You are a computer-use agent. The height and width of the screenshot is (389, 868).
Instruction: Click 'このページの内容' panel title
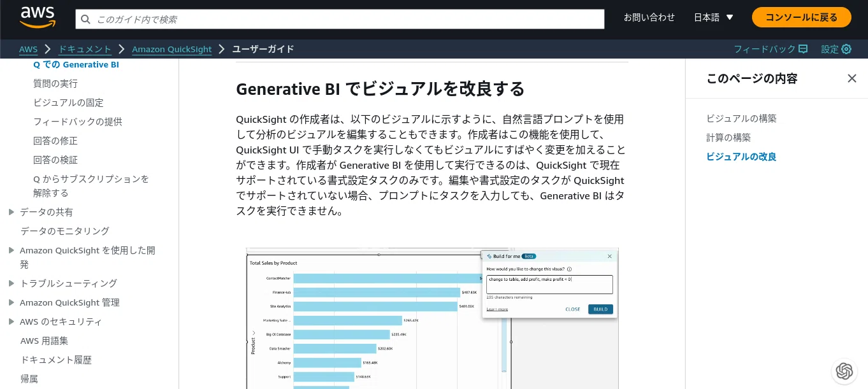(752, 78)
